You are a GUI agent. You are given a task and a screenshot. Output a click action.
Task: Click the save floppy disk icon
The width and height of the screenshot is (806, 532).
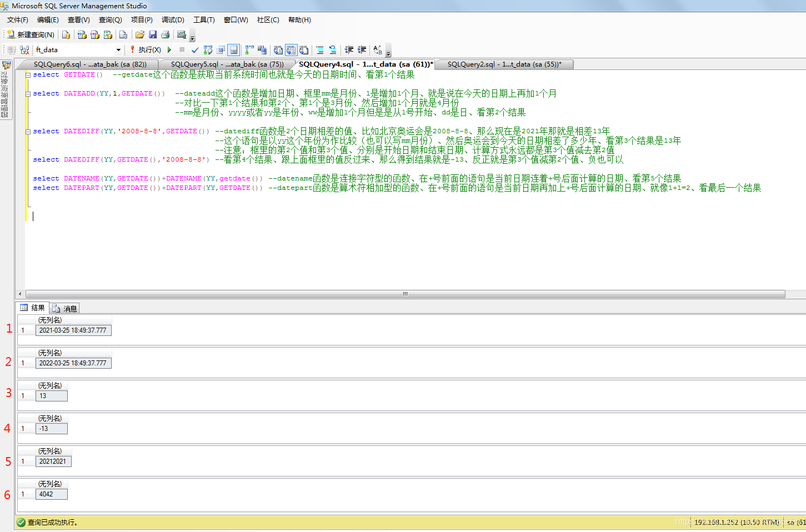click(153, 34)
